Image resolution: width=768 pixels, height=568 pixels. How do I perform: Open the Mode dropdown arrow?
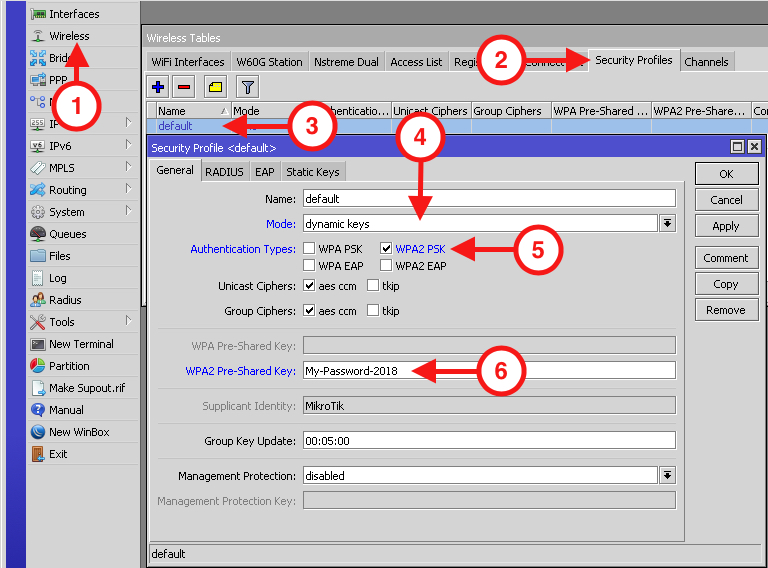tap(667, 223)
